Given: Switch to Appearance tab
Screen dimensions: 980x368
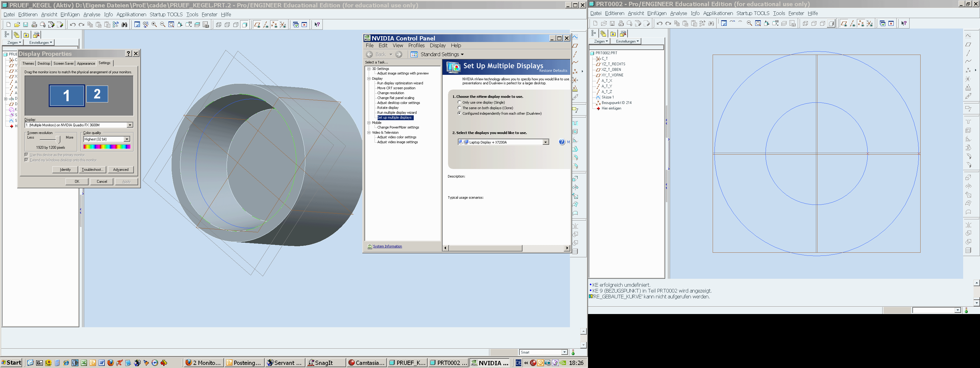Looking at the screenshot, I should (x=86, y=63).
